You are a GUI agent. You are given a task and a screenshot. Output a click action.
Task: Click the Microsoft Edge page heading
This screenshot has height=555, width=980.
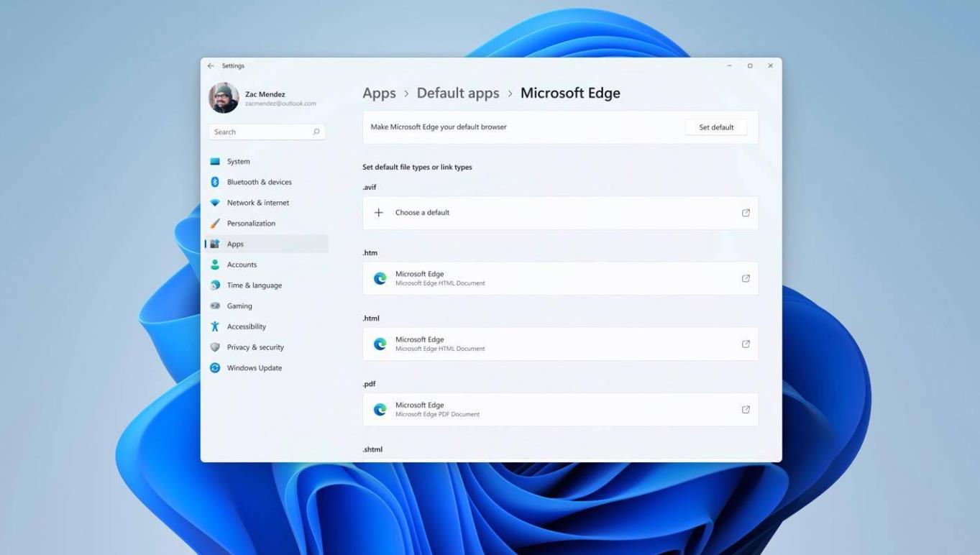[x=570, y=93]
